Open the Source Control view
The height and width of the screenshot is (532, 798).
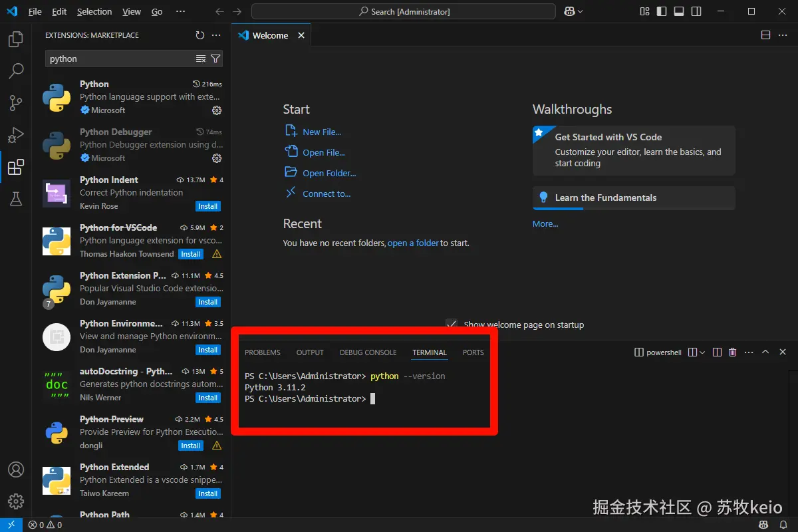coord(16,102)
